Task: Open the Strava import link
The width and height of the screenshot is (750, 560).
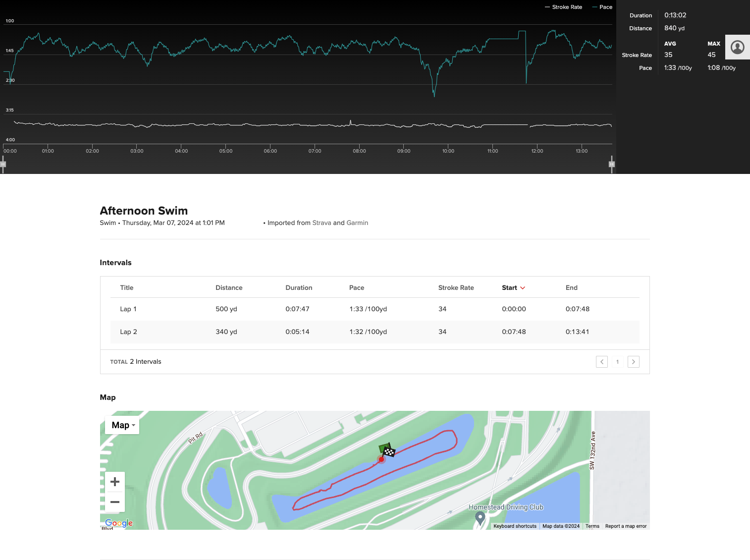Action: 321,223
